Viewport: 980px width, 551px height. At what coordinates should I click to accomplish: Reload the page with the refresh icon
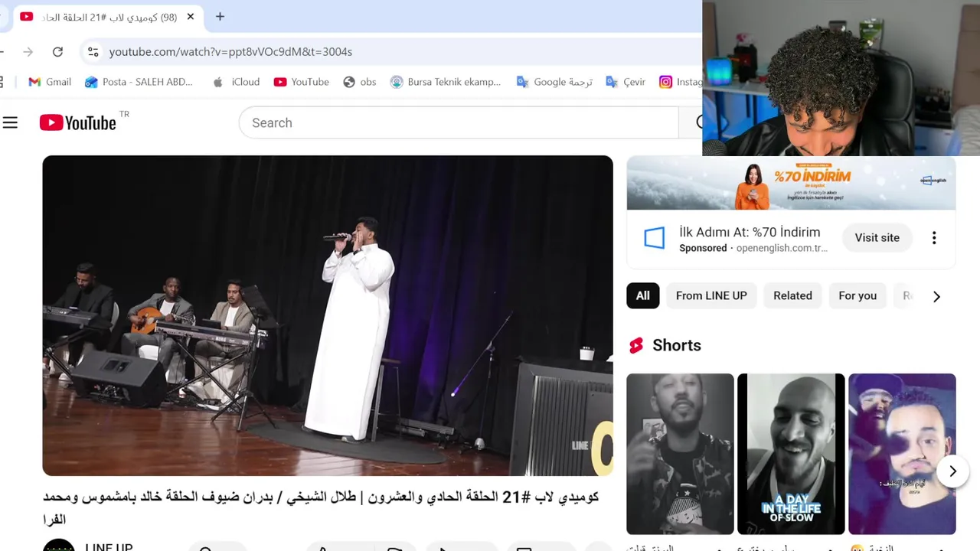point(57,51)
